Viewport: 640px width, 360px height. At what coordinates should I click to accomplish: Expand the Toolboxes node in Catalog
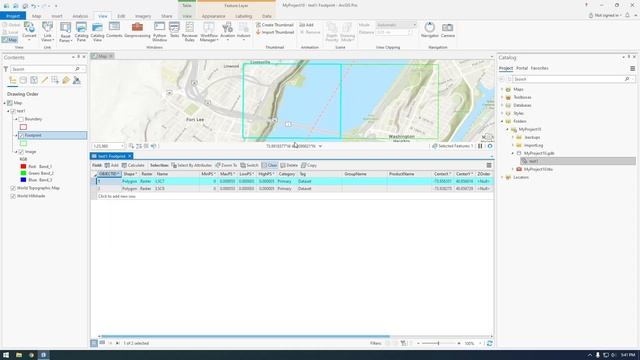pos(502,98)
